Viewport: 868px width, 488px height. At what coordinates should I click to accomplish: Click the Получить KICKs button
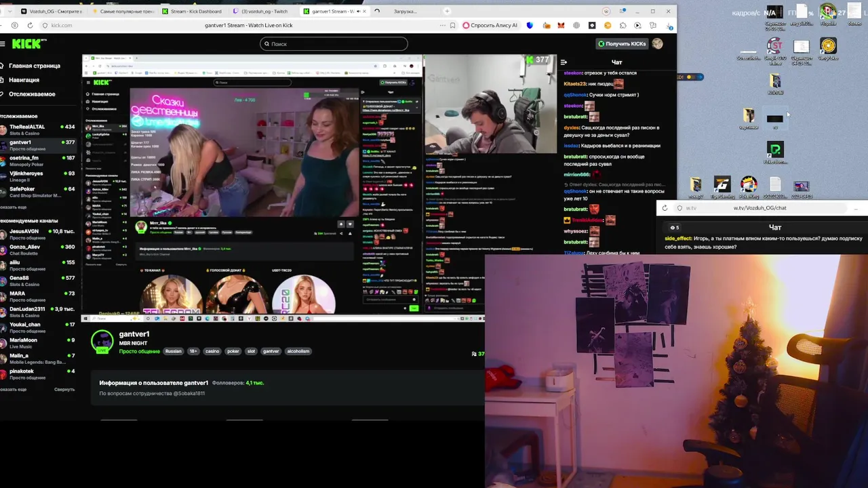coord(622,43)
